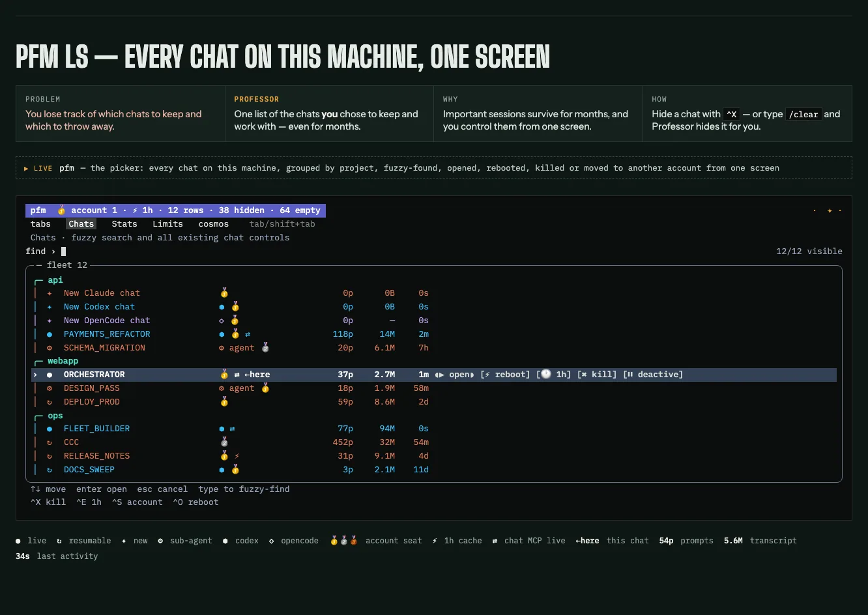Click the /clear code chip
The image size is (868, 615).
click(803, 114)
